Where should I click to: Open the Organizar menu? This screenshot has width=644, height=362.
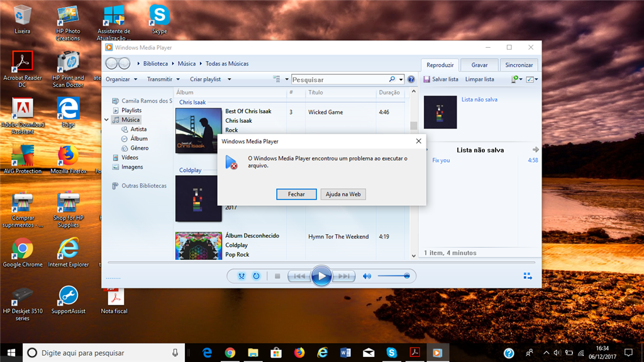(121, 79)
